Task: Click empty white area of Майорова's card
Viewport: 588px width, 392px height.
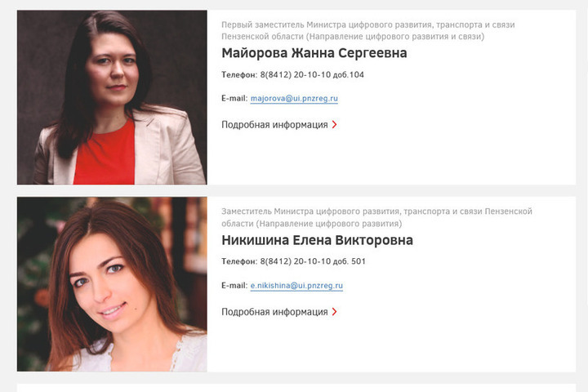Action: (x=450, y=150)
